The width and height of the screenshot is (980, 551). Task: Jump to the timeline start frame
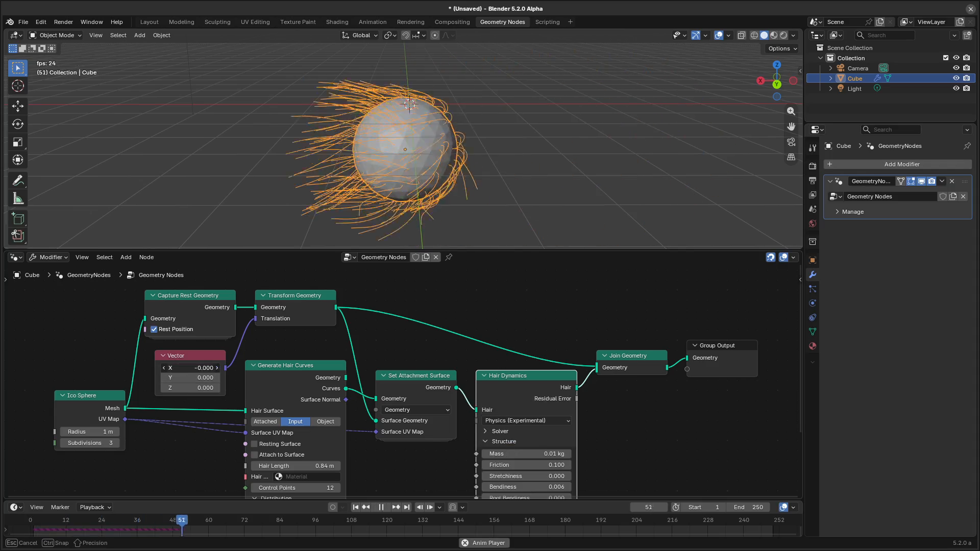tap(356, 507)
